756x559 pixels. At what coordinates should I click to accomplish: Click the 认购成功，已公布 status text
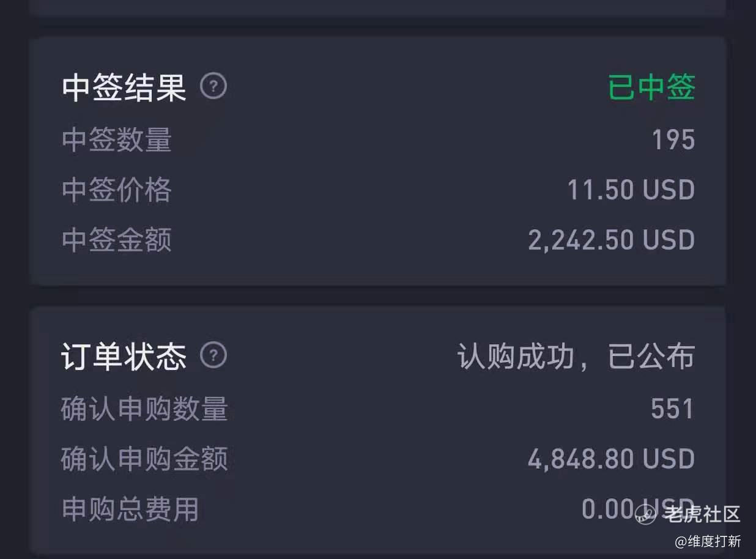click(576, 357)
